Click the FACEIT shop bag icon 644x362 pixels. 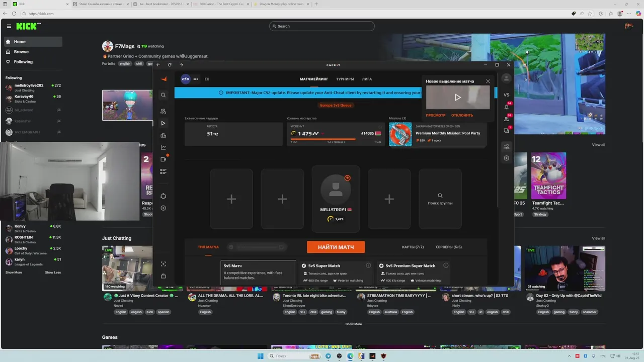click(163, 276)
